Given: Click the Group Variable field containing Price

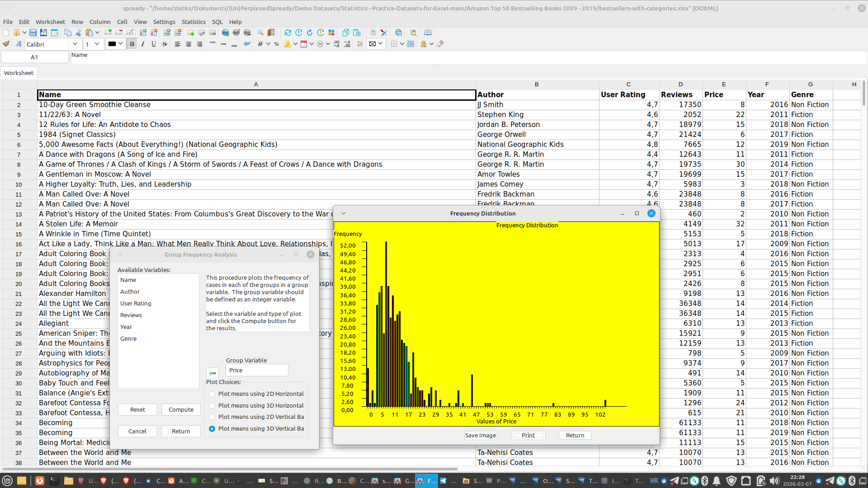Looking at the screenshot, I should [x=256, y=370].
